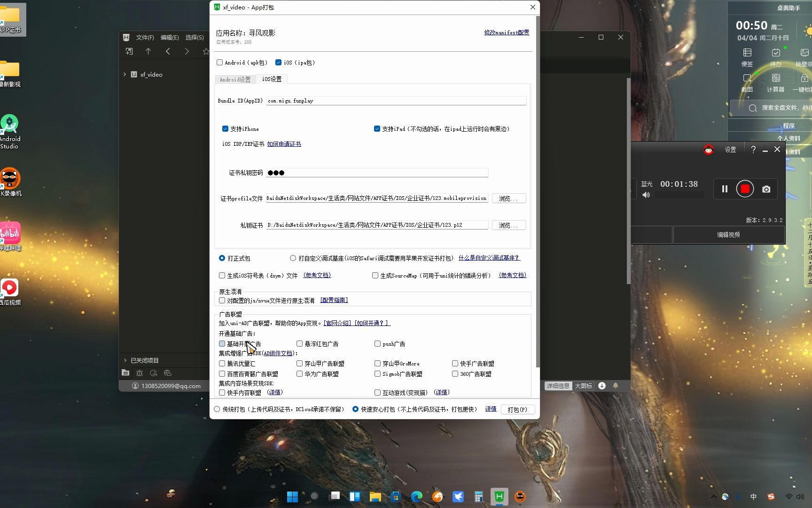Uncheck the iOS (ipa包) checkbox

pos(278,62)
